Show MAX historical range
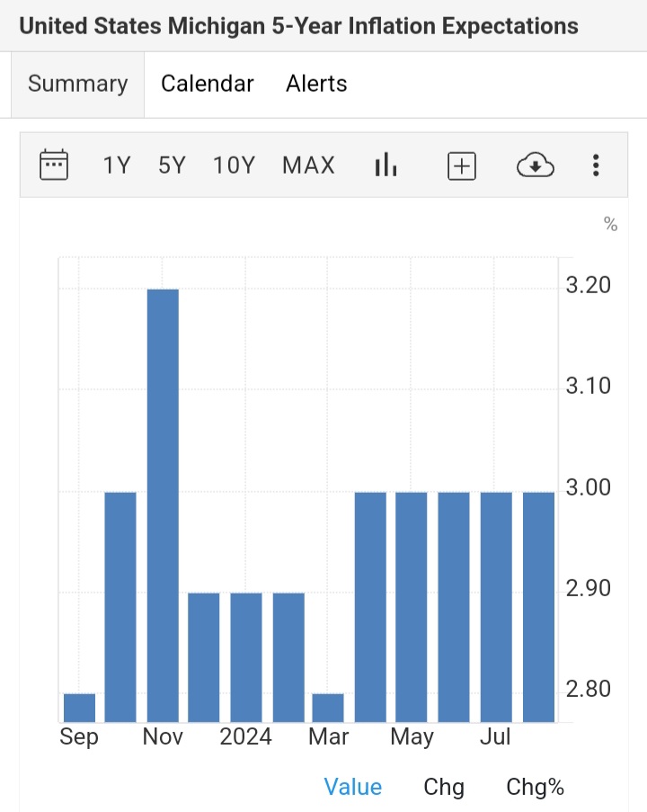Screen dimensions: 647x812 (308, 165)
